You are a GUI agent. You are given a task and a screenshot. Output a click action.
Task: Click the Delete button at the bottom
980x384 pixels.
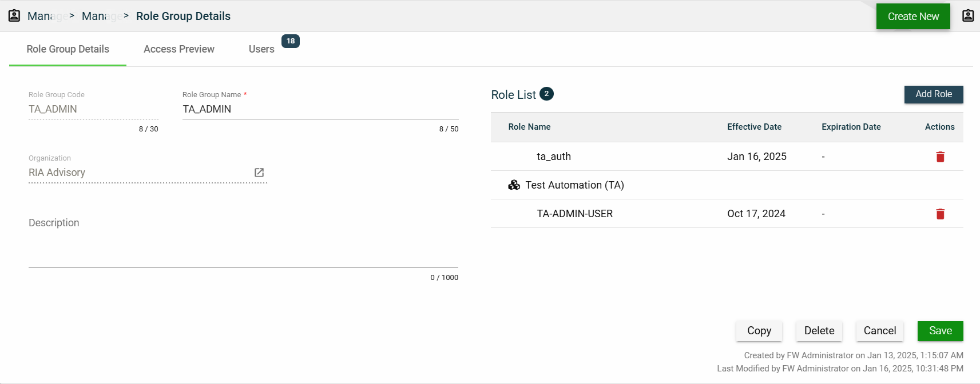[x=819, y=331]
